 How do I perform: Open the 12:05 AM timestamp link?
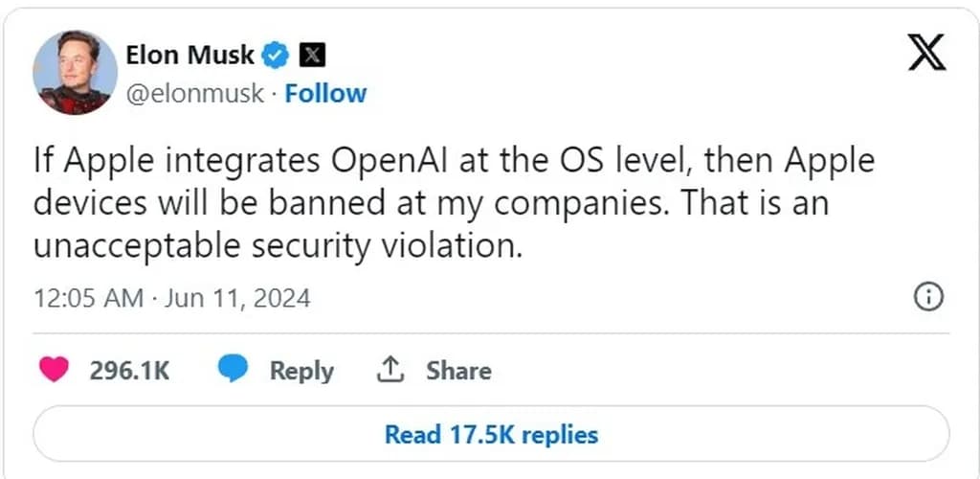[88, 298]
